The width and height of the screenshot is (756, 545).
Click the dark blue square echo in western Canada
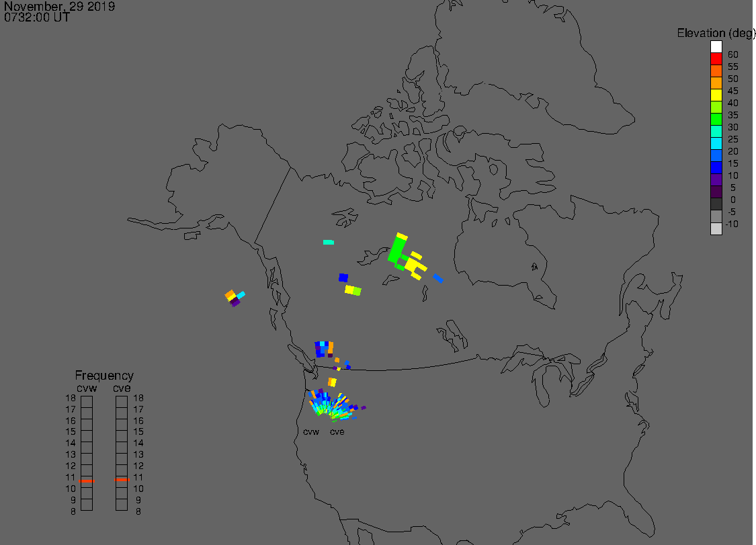point(343,278)
